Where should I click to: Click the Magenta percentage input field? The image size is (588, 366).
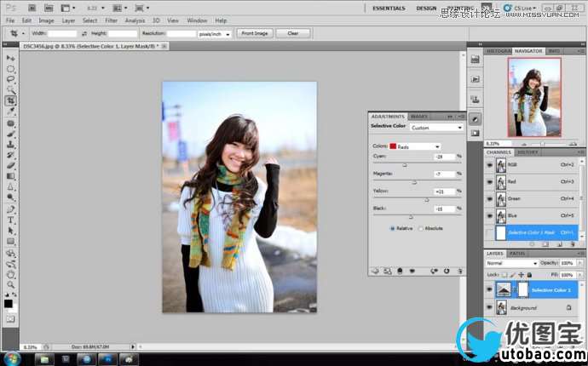point(444,174)
